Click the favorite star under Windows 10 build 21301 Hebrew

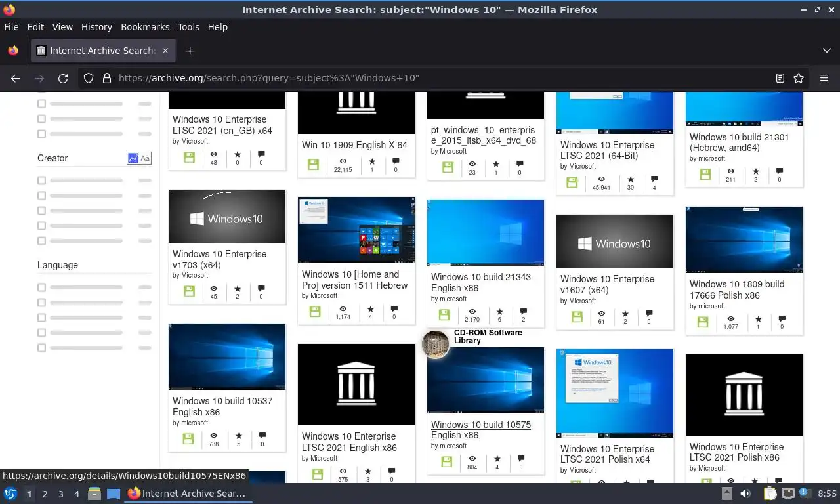point(755,171)
